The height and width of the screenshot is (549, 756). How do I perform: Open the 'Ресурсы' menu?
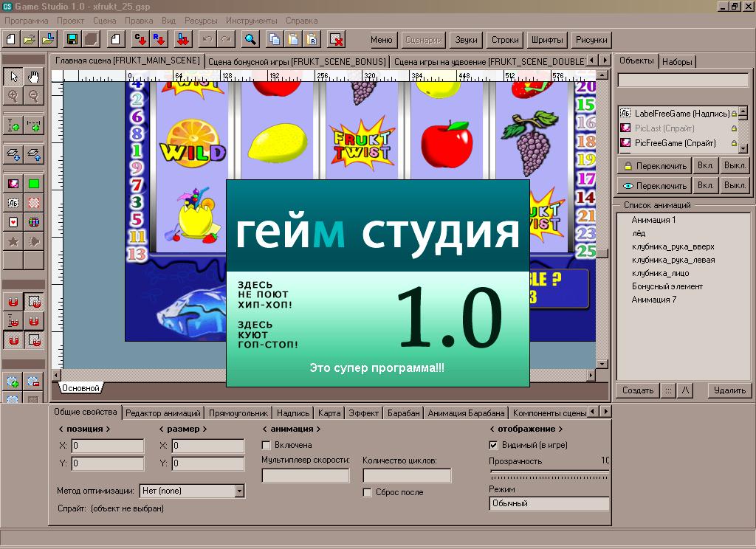click(x=201, y=21)
